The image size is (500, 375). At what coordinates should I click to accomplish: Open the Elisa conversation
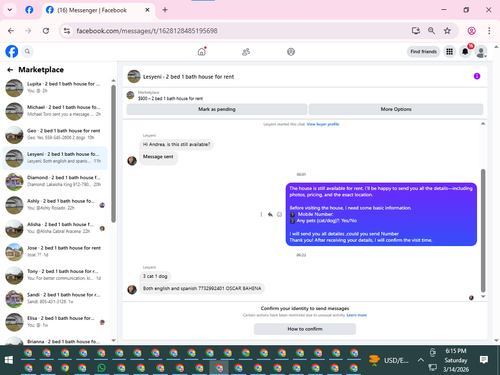pos(55,322)
